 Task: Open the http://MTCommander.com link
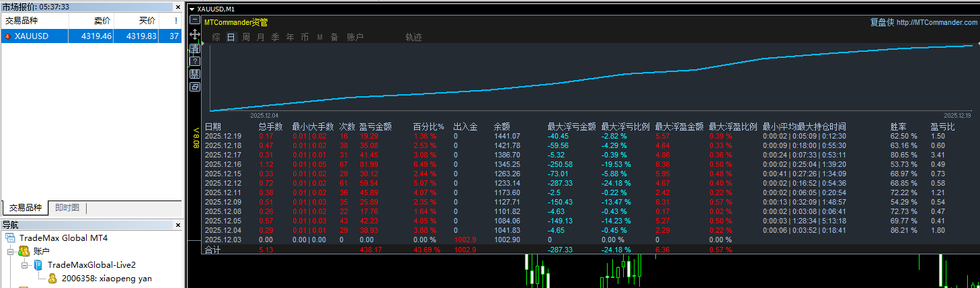click(x=937, y=22)
